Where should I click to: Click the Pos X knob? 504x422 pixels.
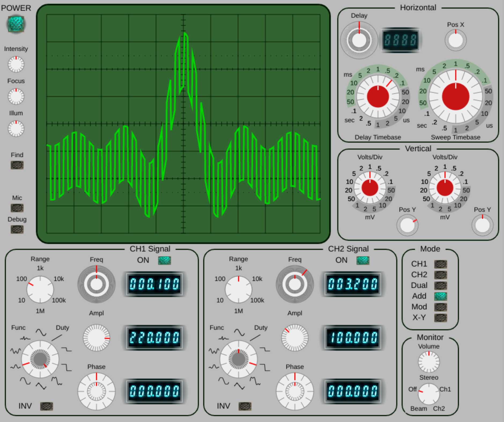455,40
